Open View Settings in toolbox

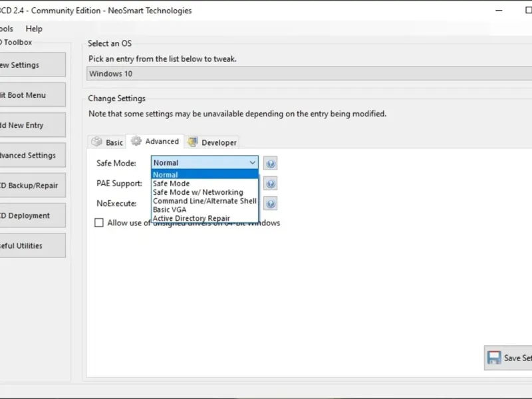33,65
